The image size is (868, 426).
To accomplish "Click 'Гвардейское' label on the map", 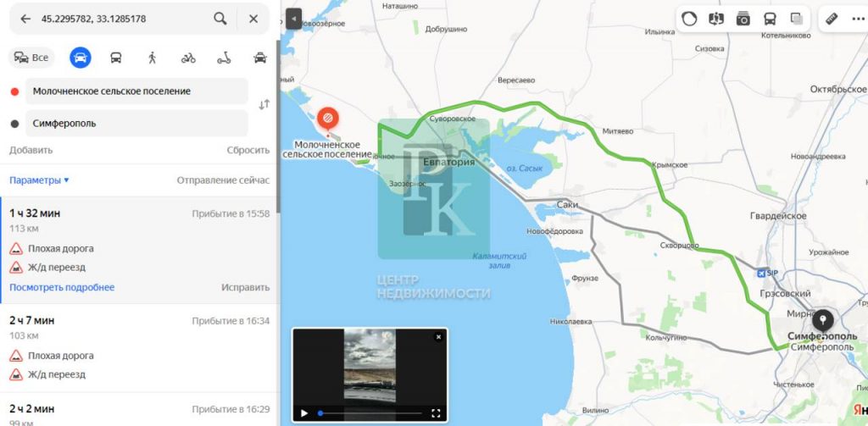I will click(x=778, y=216).
